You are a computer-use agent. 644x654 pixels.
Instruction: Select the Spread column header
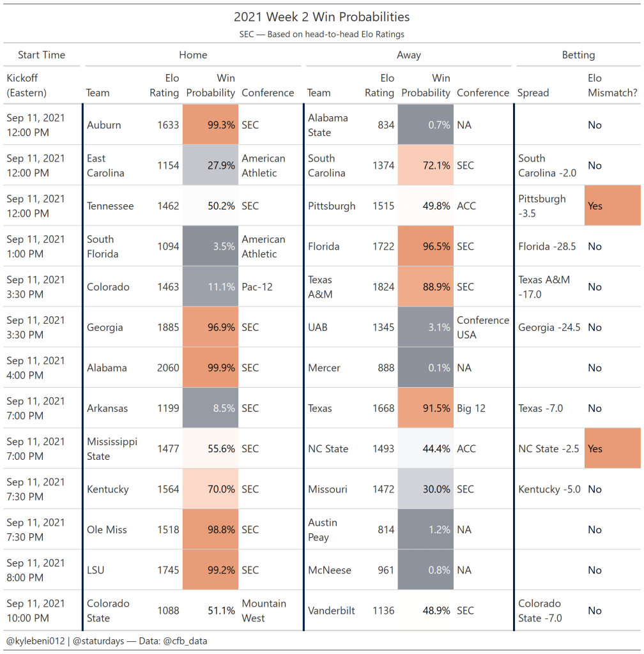coord(533,93)
